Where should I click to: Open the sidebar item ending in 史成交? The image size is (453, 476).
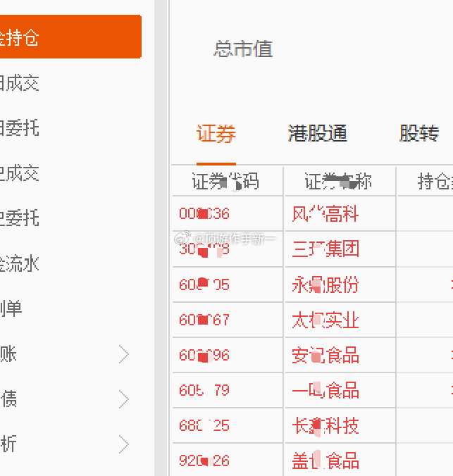(20, 173)
